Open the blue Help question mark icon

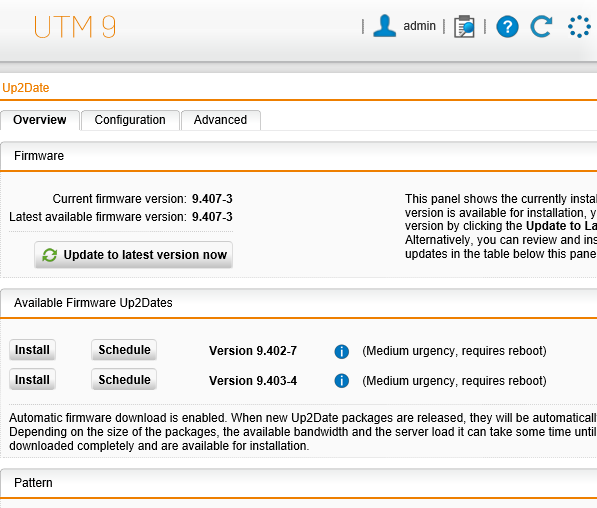(x=507, y=27)
